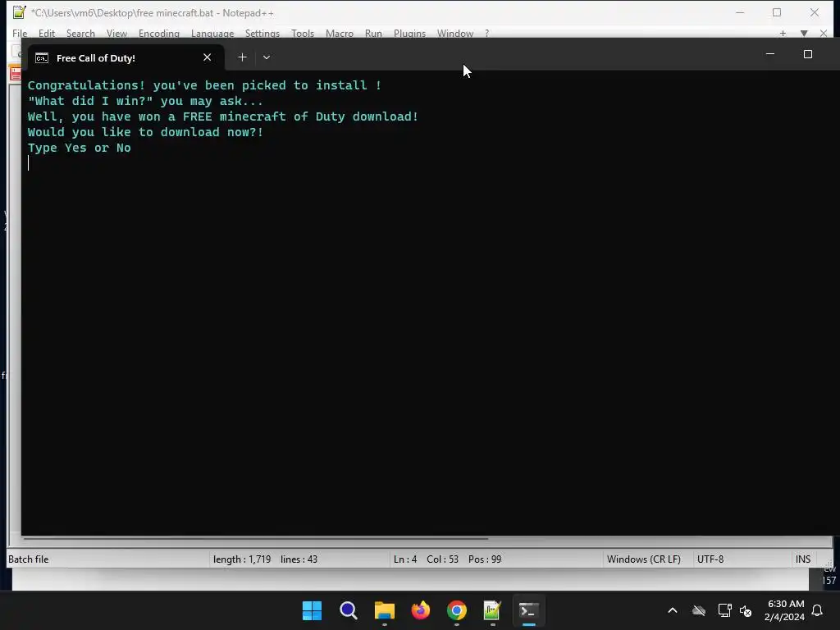Open the View menu in Notepad++
The width and height of the screenshot is (840, 630).
(x=116, y=33)
